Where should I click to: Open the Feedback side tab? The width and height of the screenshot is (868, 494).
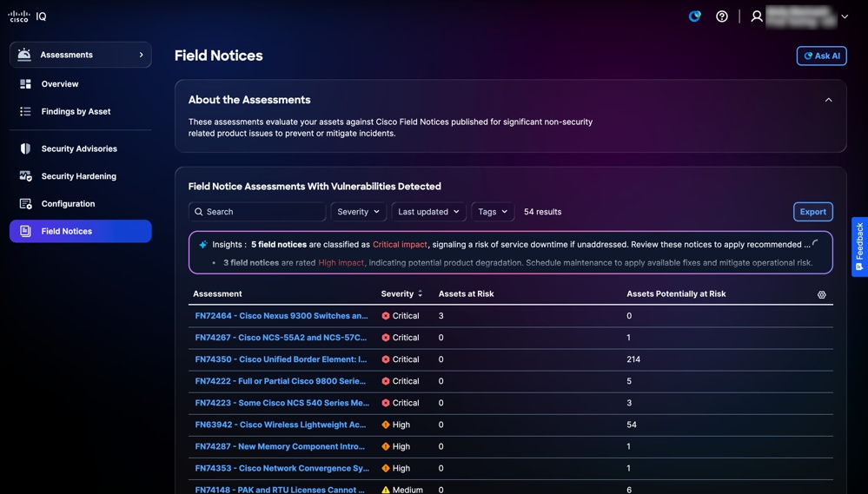pyautogui.click(x=859, y=247)
